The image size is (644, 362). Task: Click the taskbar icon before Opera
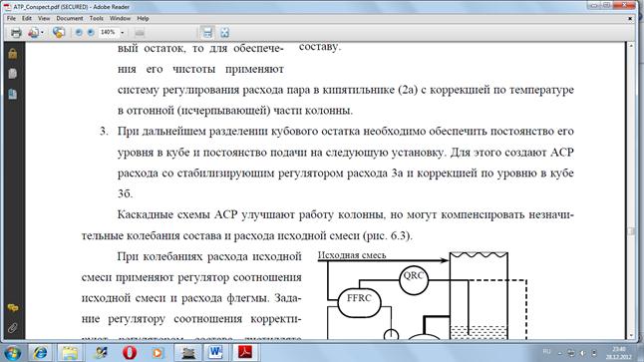point(101,353)
